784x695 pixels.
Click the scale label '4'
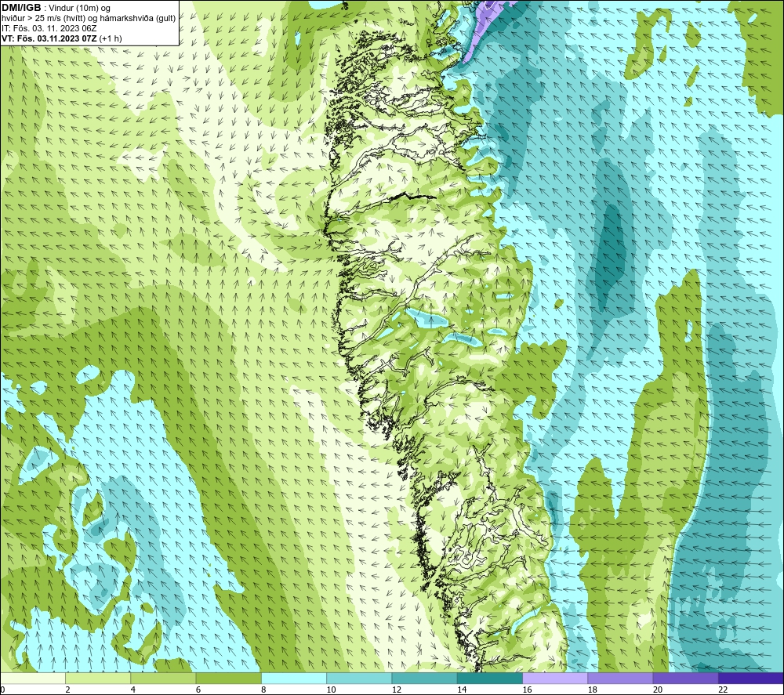tap(133, 690)
